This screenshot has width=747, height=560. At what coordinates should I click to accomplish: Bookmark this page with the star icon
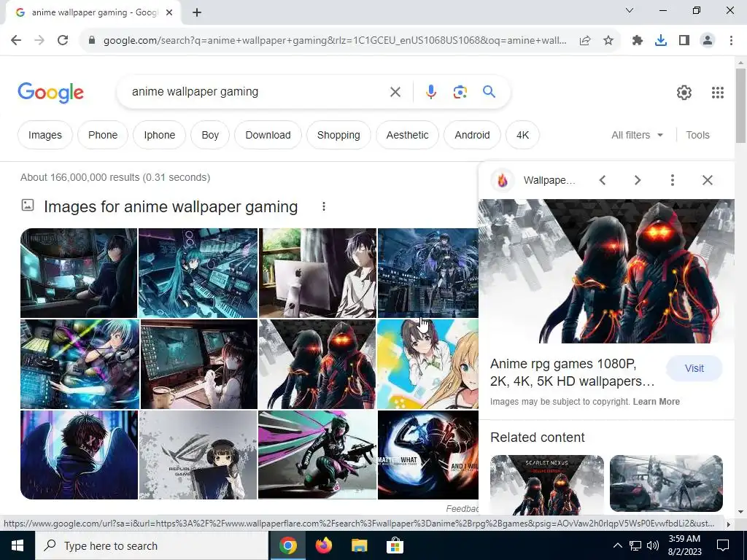coord(608,41)
